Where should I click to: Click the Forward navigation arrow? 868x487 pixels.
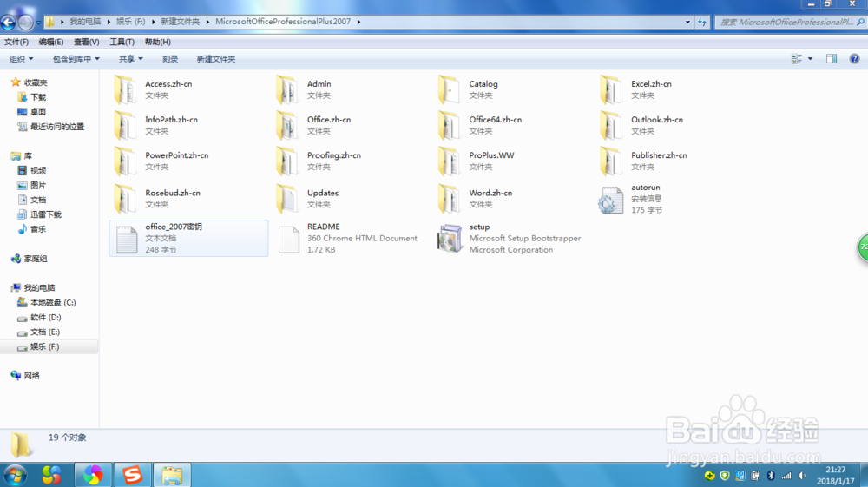[x=25, y=23]
